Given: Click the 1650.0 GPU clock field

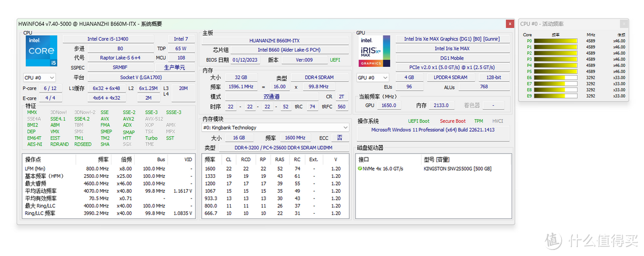Looking at the screenshot, I should pyautogui.click(x=389, y=105).
